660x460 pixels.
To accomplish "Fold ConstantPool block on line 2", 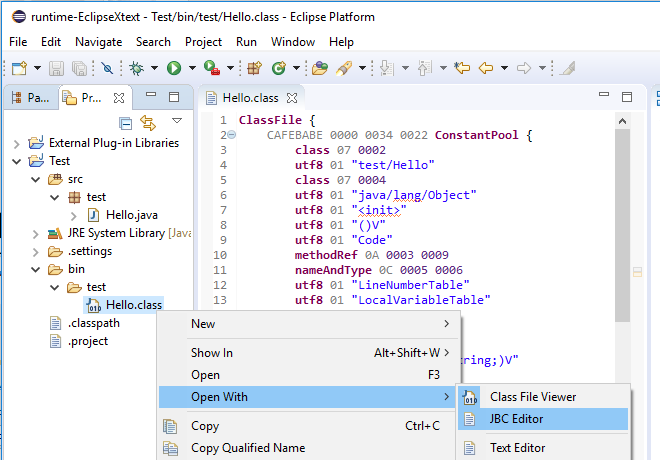I will (x=232, y=135).
